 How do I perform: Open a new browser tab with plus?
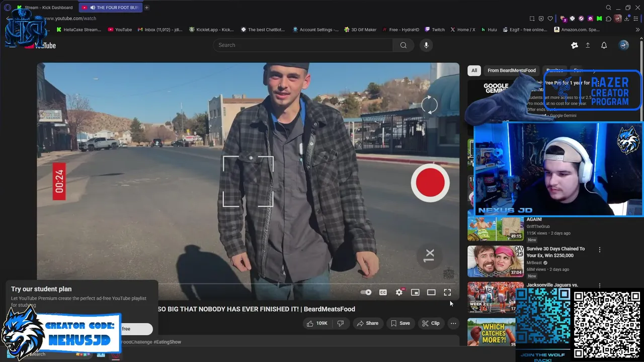click(x=147, y=8)
